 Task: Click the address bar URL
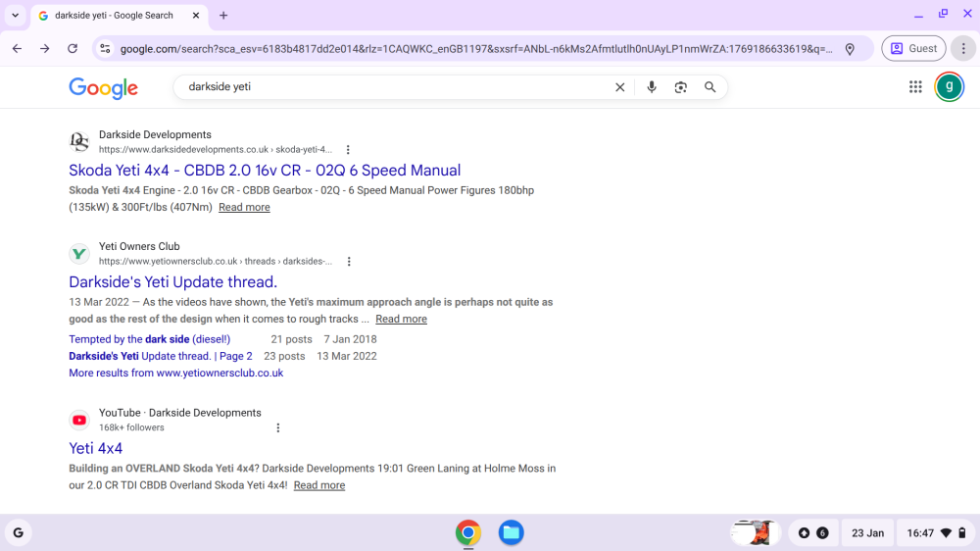tap(476, 49)
